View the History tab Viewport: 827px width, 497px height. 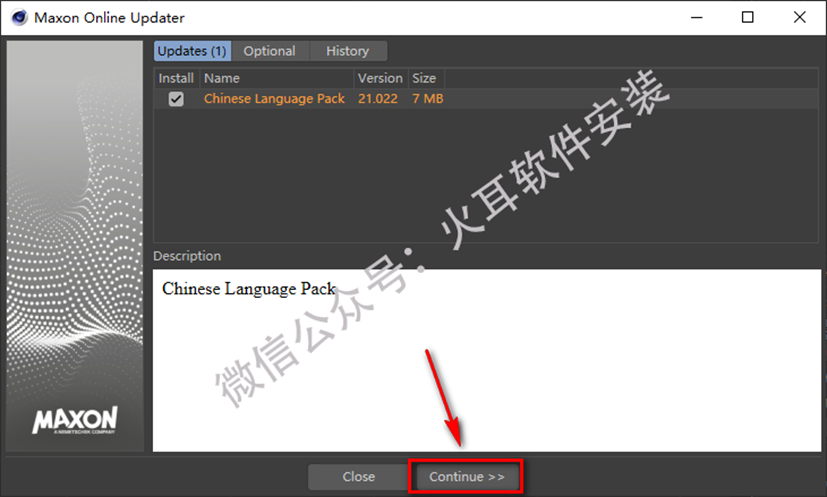[347, 51]
